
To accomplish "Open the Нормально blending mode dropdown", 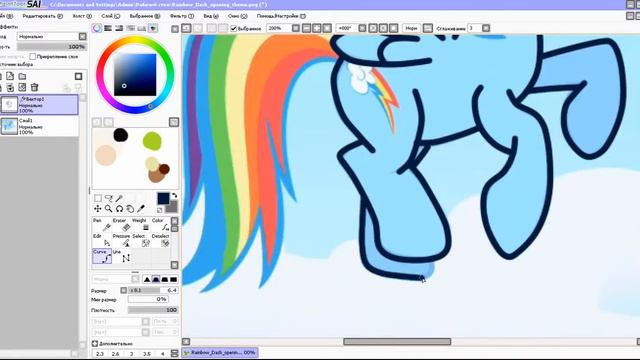I will coord(82,36).
